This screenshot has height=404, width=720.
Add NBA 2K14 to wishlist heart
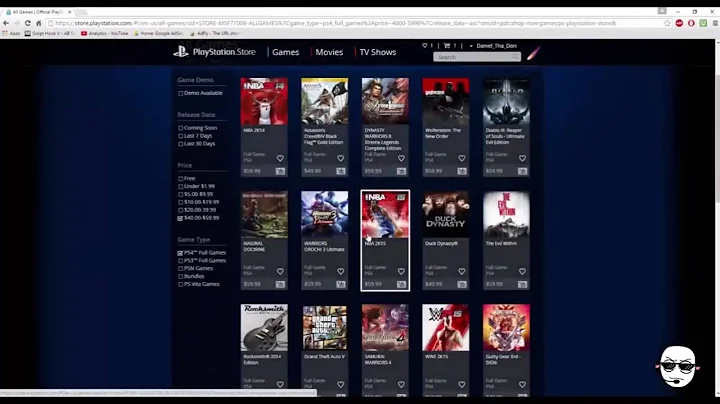(280, 158)
